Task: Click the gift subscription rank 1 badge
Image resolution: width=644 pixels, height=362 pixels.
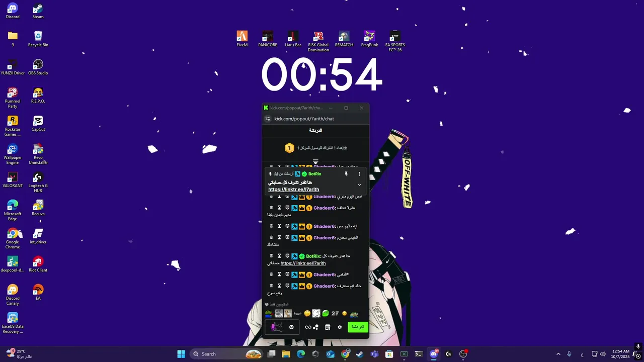Action: (x=289, y=148)
